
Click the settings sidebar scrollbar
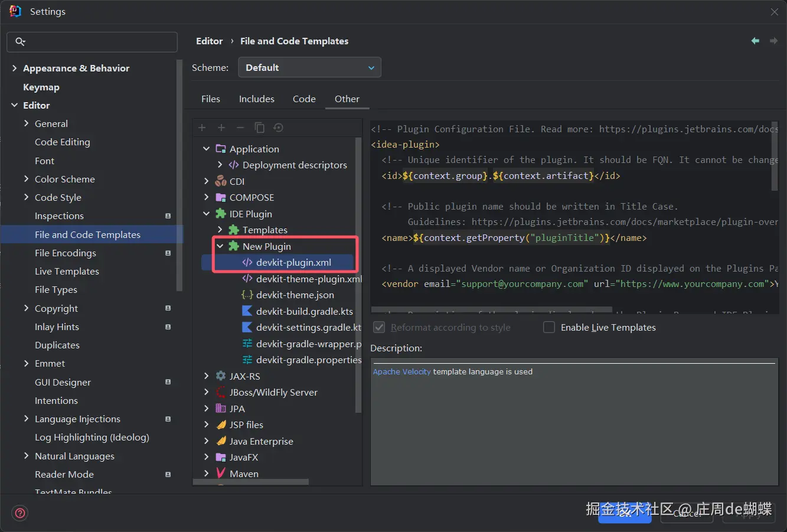(179, 175)
